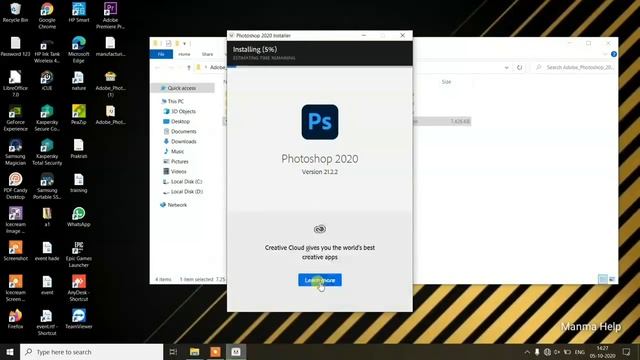Select iCUE desktop icon

pyautogui.click(x=47, y=80)
